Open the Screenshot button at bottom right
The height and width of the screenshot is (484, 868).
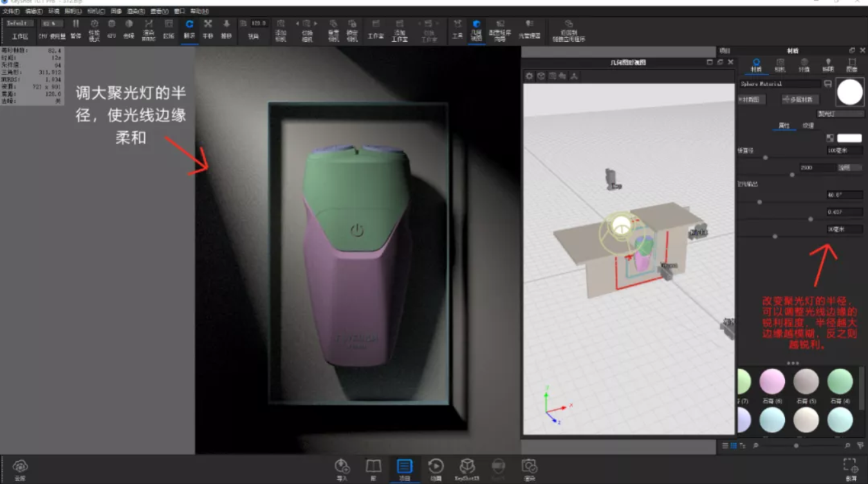click(851, 469)
